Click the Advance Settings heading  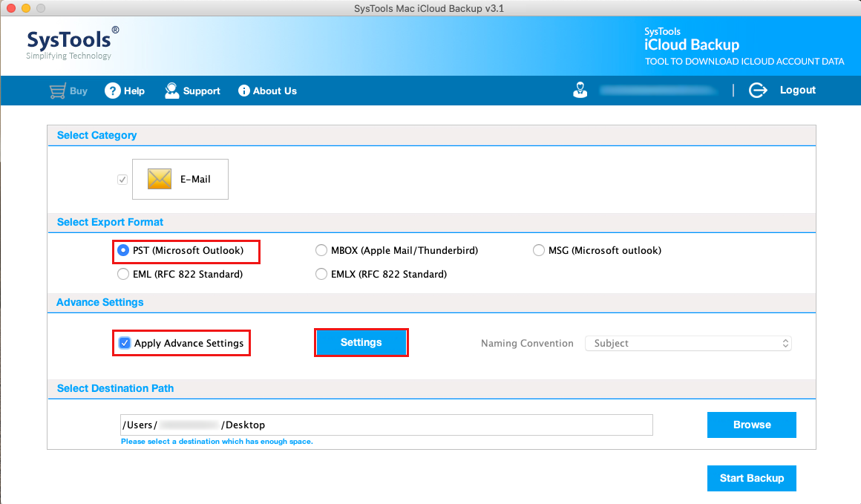(100, 303)
